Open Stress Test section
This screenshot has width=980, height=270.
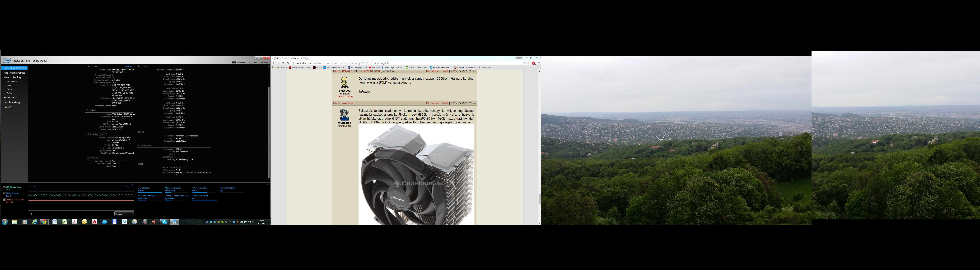tap(9, 98)
